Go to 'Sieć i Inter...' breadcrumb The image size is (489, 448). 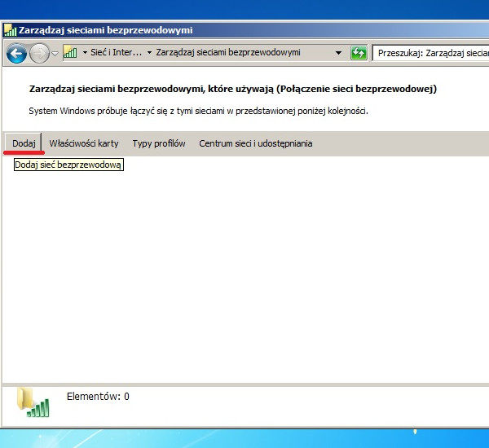click(116, 53)
